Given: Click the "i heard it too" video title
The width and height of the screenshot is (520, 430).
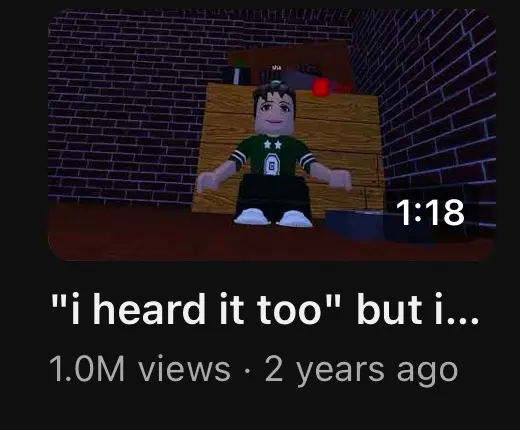Looking at the screenshot, I should 265,309.
